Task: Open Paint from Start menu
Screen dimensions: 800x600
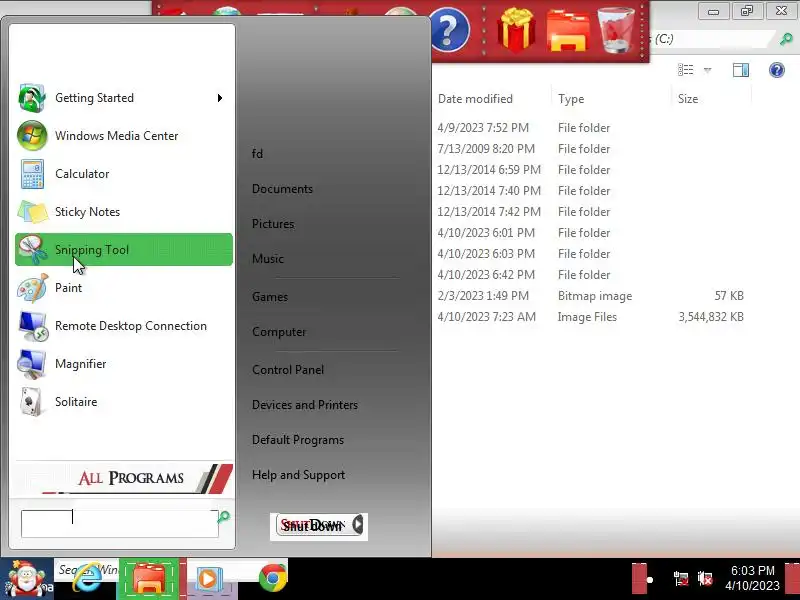Action: 123,288
